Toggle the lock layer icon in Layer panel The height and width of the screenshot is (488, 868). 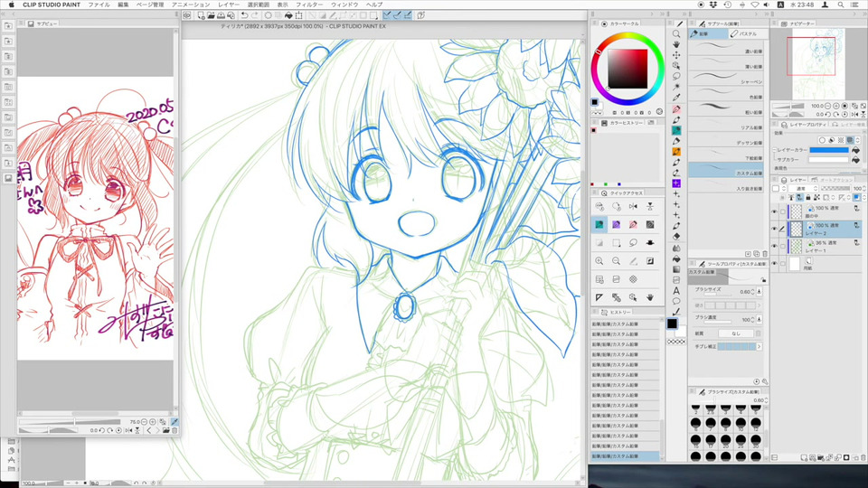[808, 198]
